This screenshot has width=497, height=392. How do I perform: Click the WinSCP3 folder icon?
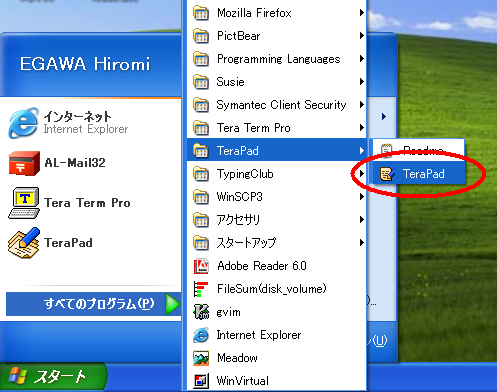(201, 197)
